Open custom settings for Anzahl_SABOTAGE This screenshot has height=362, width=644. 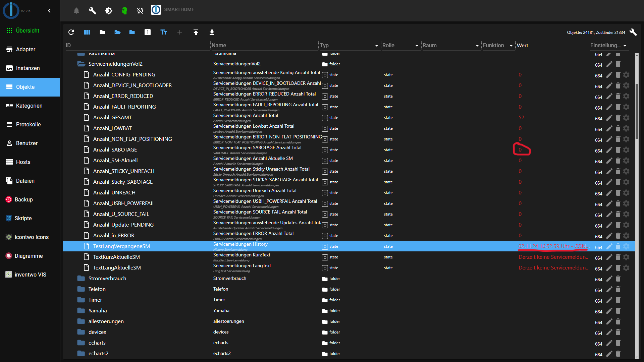(x=626, y=150)
